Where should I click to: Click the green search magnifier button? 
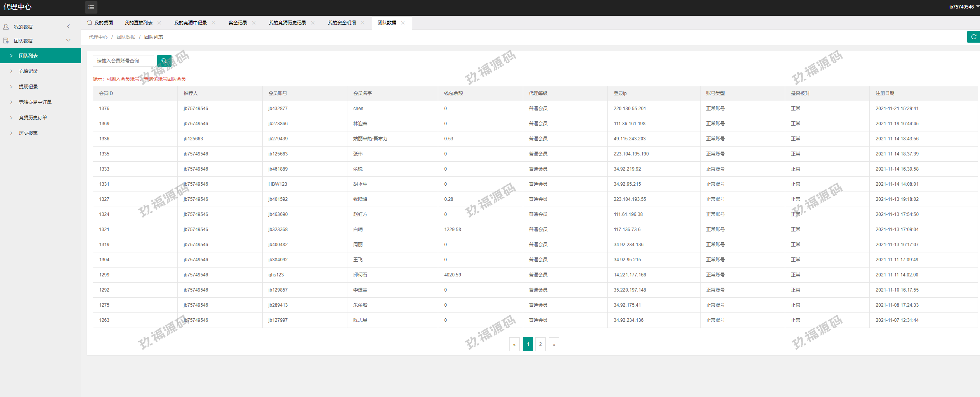click(164, 61)
